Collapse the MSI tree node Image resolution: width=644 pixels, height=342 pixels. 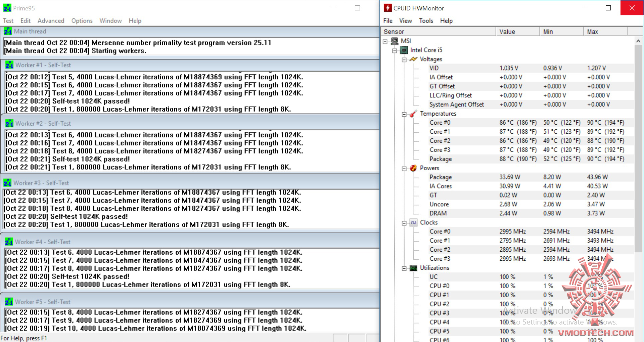[385, 41]
